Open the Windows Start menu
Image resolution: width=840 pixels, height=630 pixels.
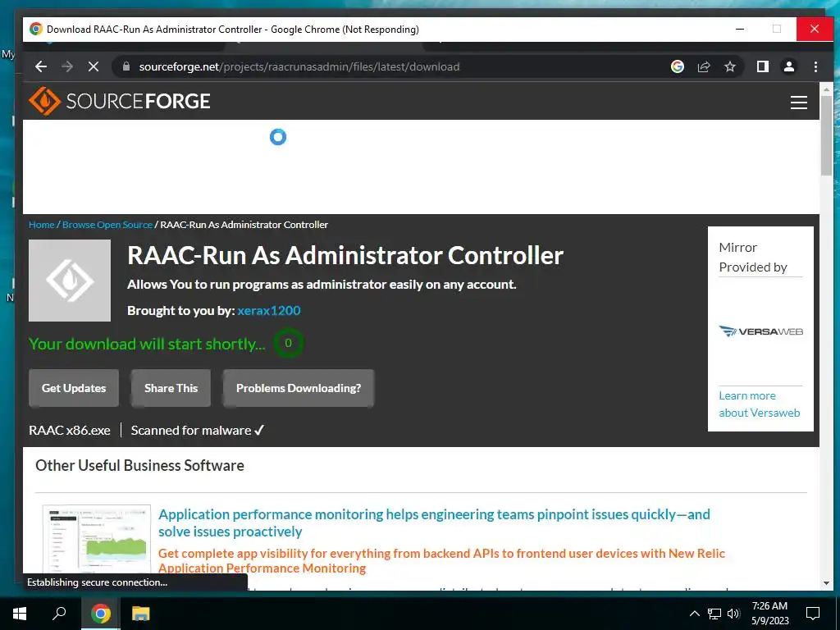(20, 613)
